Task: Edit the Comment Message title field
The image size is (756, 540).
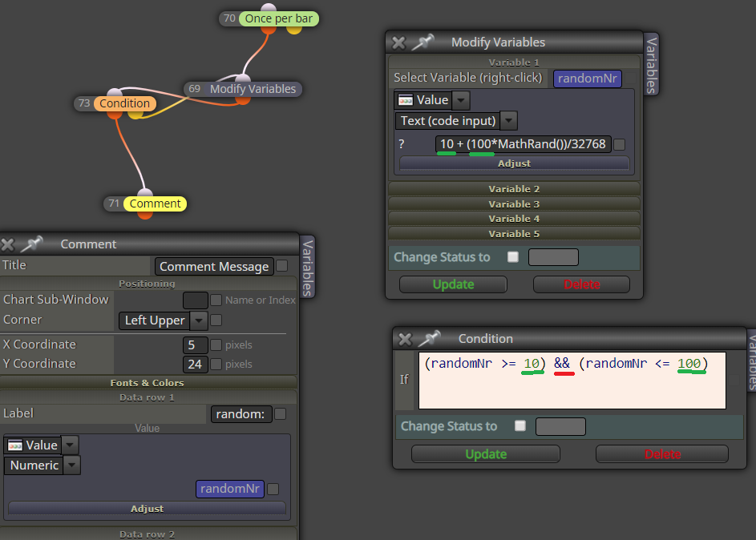Action: click(x=214, y=266)
